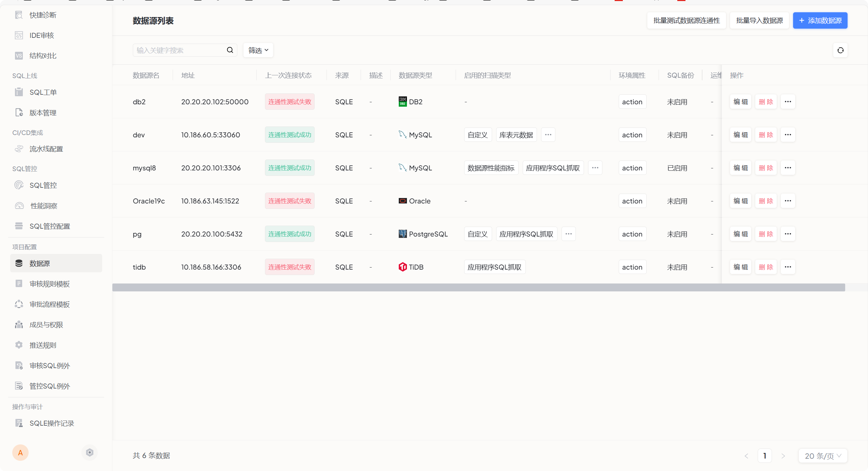
Task: Click the search magnifier icon
Action: click(x=230, y=50)
